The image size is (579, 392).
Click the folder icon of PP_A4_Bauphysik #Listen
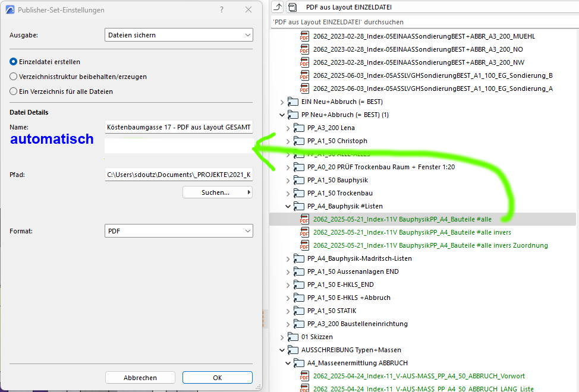point(299,206)
